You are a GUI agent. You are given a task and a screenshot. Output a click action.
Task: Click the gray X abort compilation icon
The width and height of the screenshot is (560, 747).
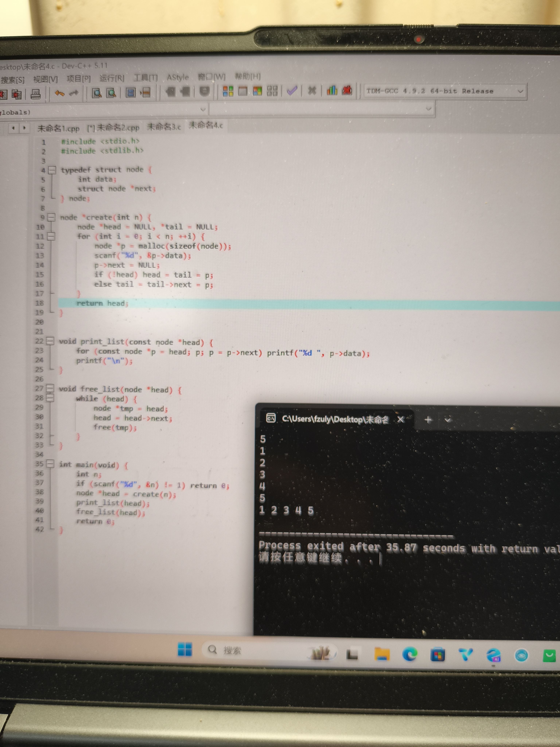[x=312, y=90]
